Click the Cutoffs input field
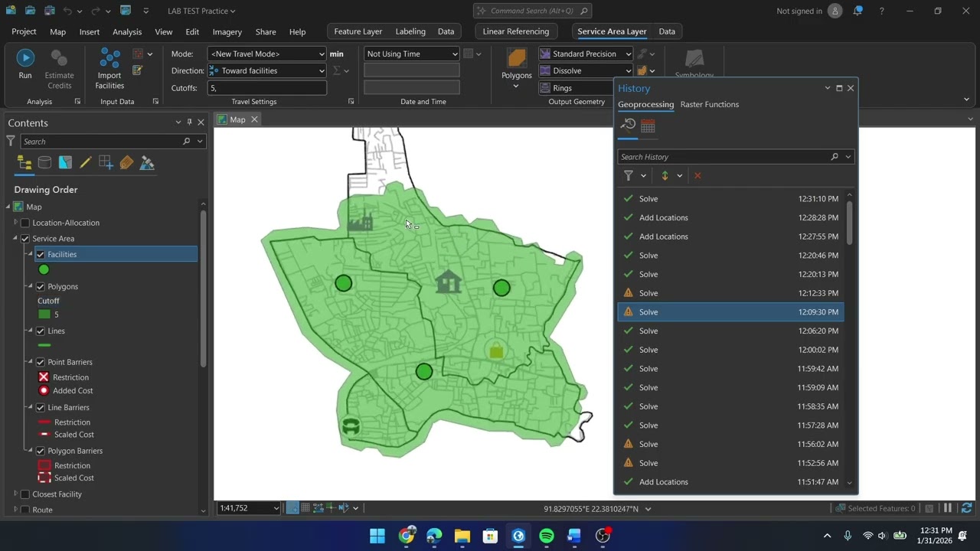 pyautogui.click(x=266, y=88)
